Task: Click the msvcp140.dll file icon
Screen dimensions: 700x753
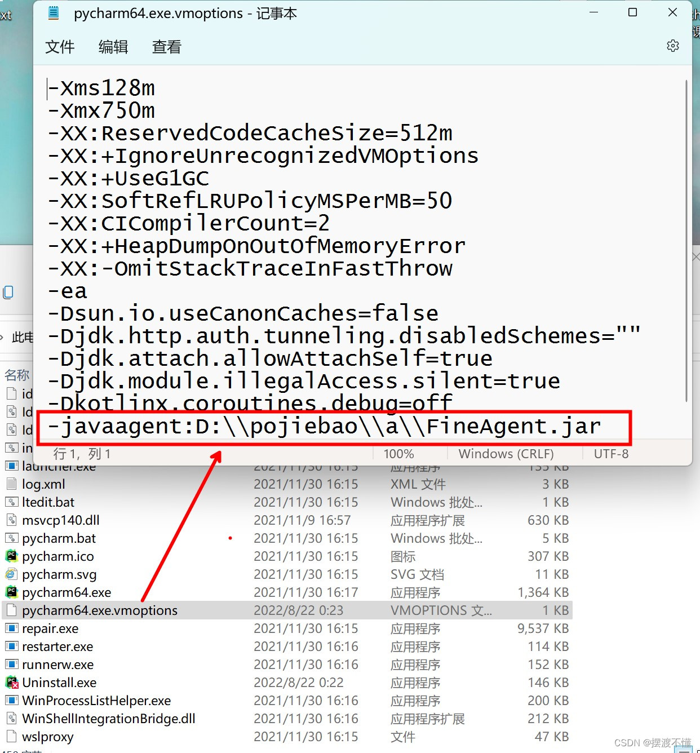Action: (x=12, y=520)
